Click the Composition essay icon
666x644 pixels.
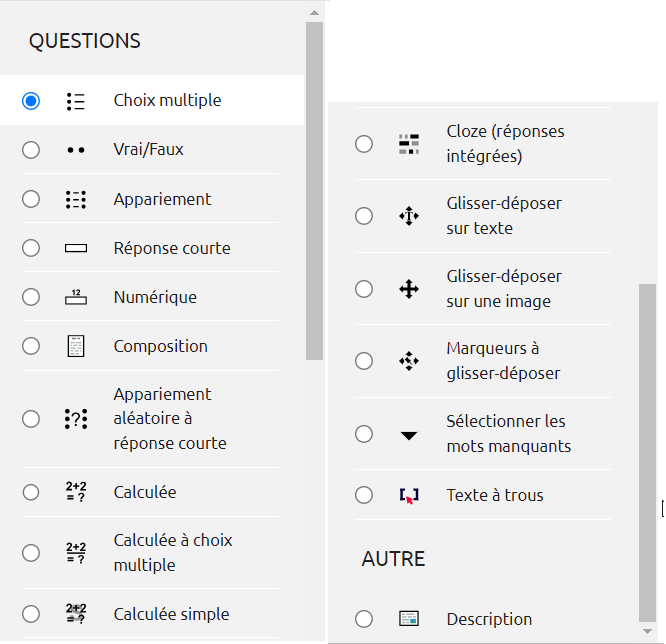click(76, 346)
